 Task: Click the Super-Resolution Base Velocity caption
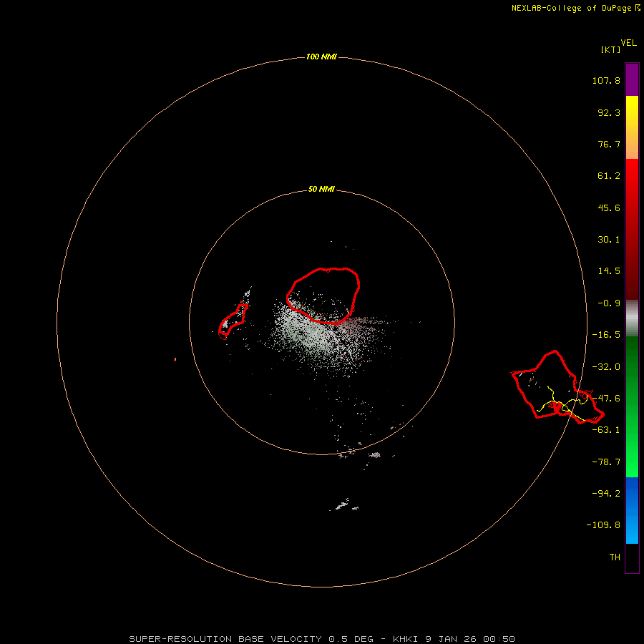pos(322,639)
